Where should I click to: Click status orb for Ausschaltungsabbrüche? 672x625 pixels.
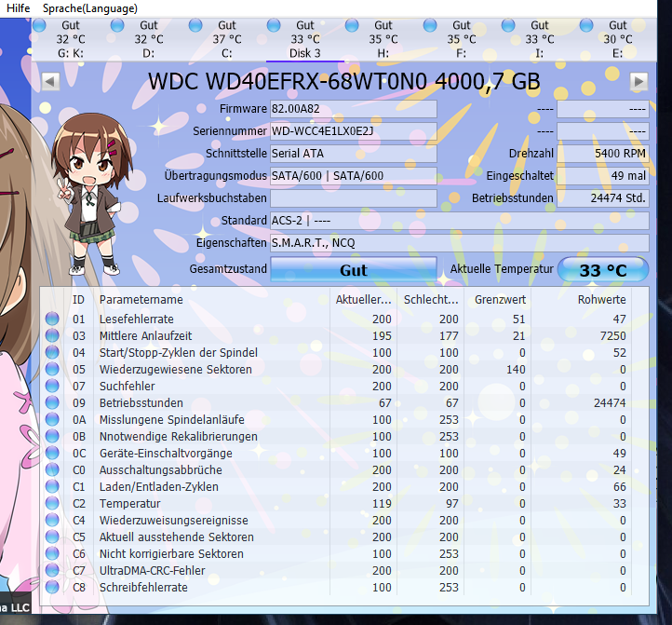(x=52, y=469)
